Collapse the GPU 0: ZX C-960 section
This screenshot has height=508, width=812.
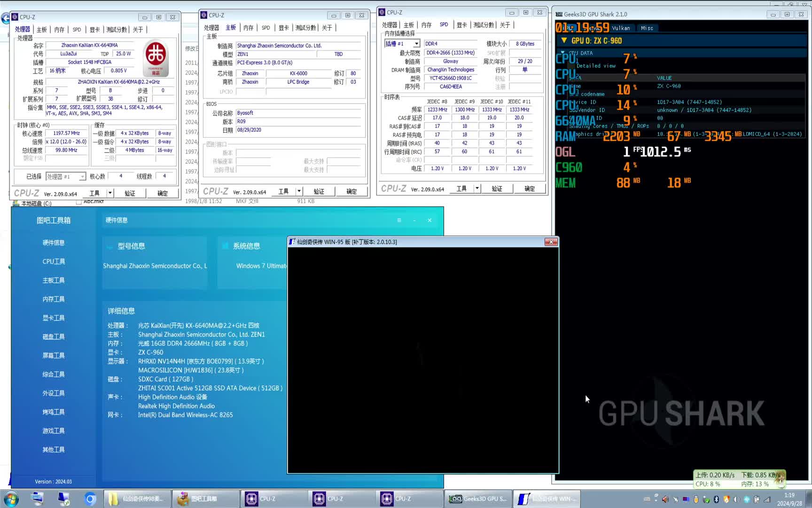pos(564,41)
